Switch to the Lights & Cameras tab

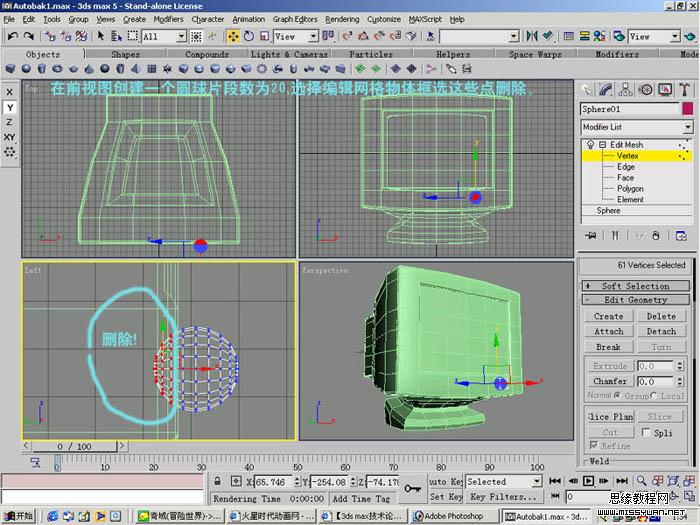[x=289, y=54]
